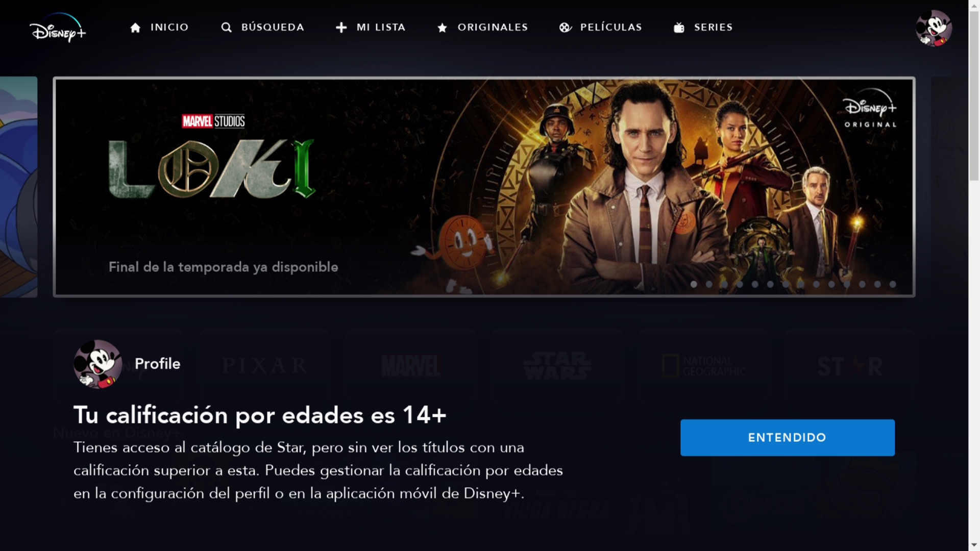
Task: Go to the PELÍCULAS section
Action: (611, 28)
